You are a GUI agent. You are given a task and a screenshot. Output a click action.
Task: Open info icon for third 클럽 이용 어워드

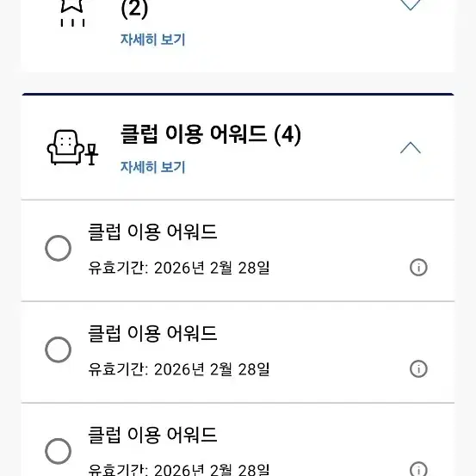418,469
